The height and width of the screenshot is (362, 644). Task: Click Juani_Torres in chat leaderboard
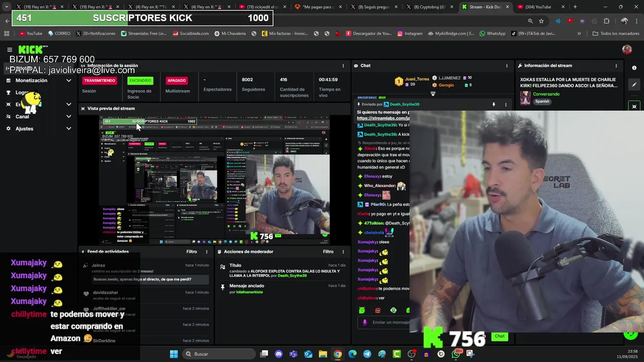tap(417, 79)
